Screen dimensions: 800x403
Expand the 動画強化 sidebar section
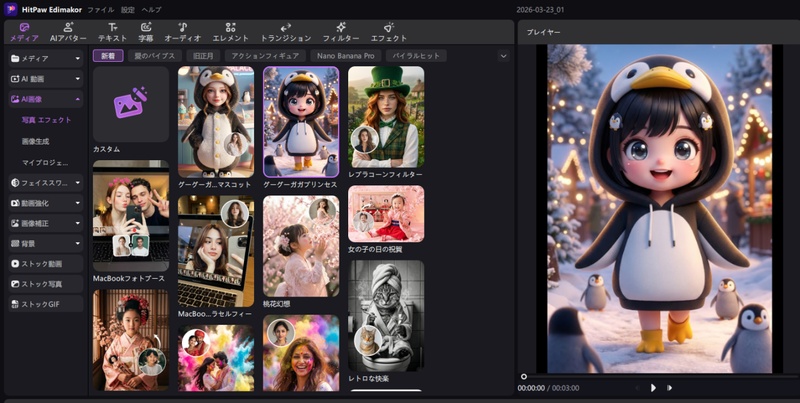click(x=45, y=203)
